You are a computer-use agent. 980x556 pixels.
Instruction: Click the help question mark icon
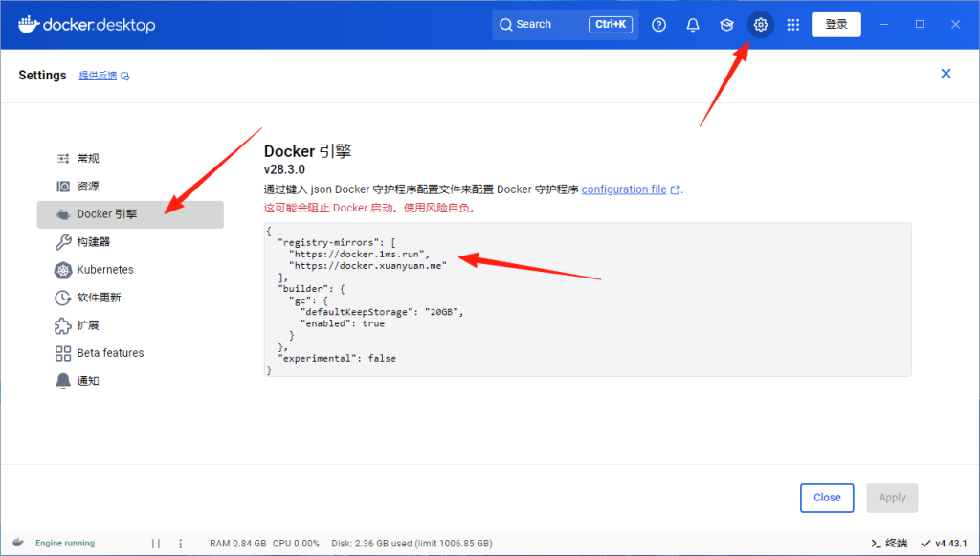(658, 24)
